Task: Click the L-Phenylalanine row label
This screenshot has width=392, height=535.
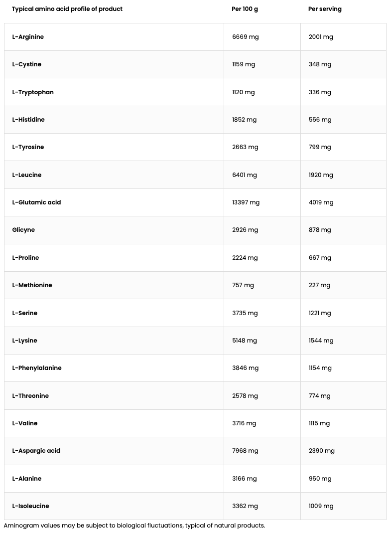Action: tap(37, 368)
